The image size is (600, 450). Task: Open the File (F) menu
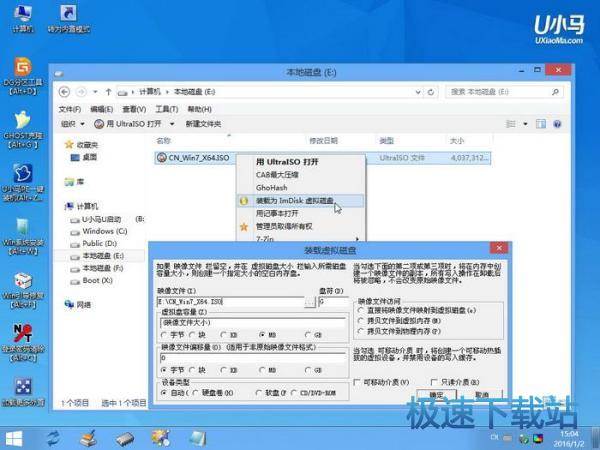click(70, 109)
